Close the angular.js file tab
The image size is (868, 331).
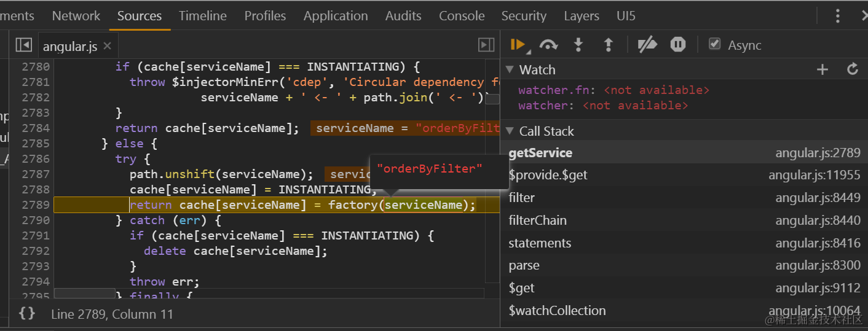(108, 46)
